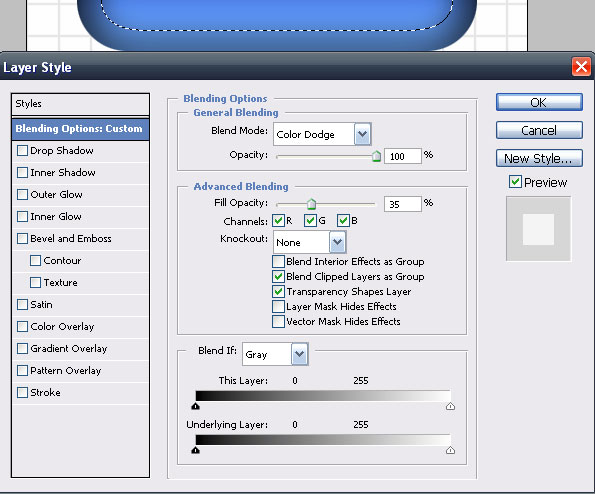This screenshot has width=595, height=494.
Task: Enable the Drop Shadow checkbox
Action: (x=22, y=151)
